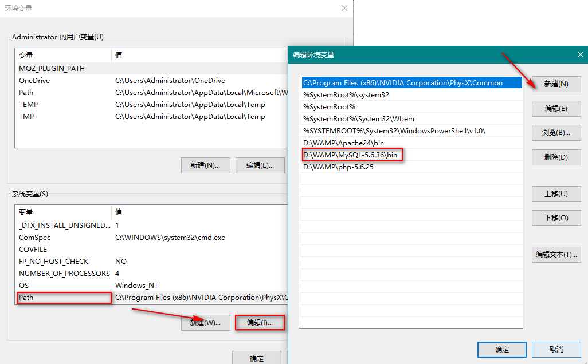Click 编辑(E)... under user variables
Viewport: 588px width, 364px height.
260,165
